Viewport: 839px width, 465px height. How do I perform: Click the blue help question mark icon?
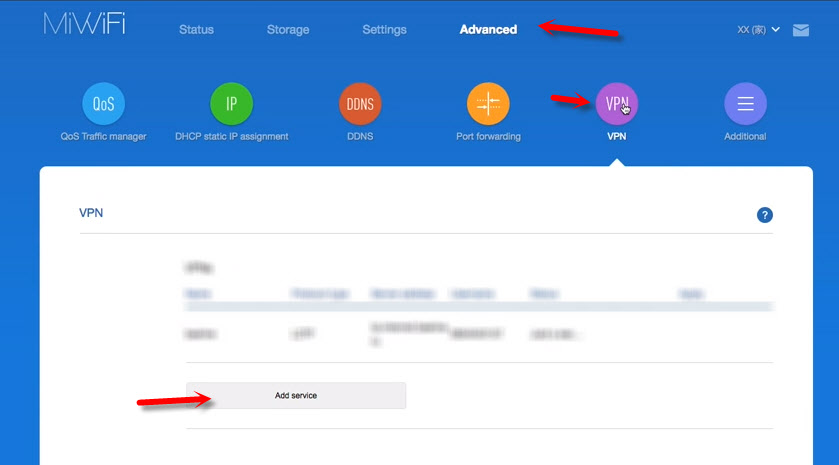pyautogui.click(x=765, y=215)
